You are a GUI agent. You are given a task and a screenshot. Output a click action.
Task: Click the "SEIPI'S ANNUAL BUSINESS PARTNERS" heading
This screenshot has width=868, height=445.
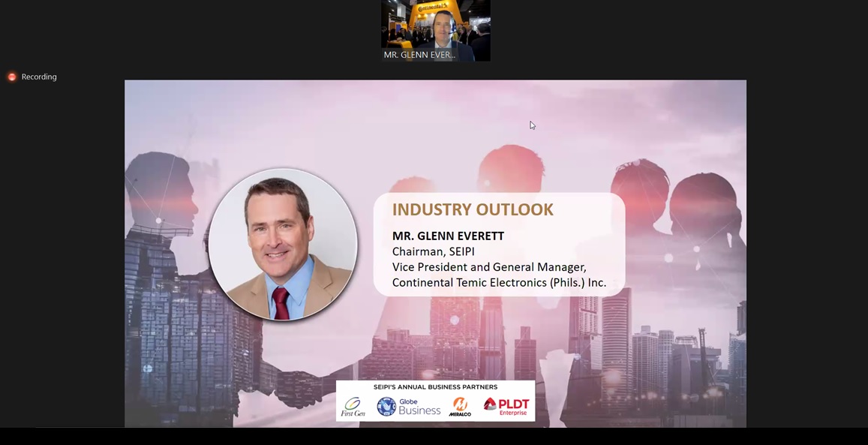[x=435, y=387]
